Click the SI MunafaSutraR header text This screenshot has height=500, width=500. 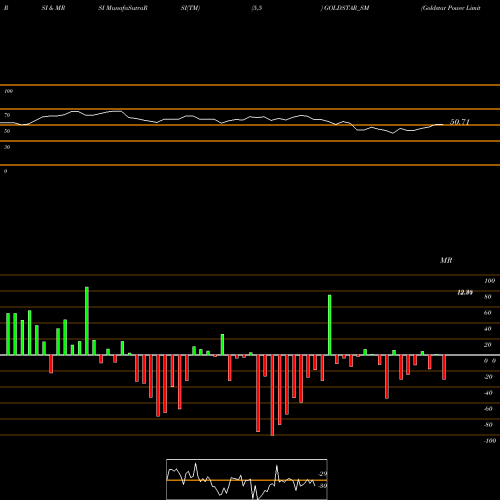(123, 8)
